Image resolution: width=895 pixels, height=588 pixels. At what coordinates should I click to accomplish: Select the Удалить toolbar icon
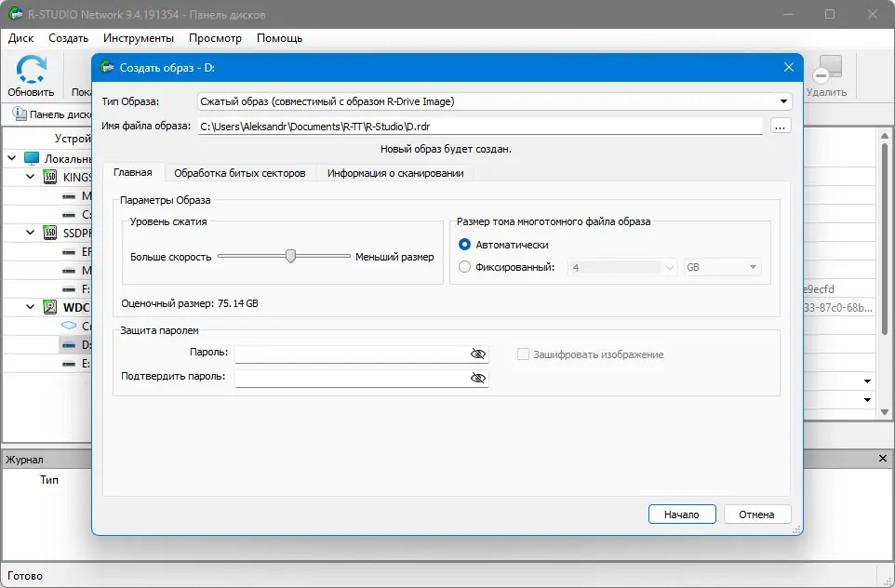tap(826, 69)
